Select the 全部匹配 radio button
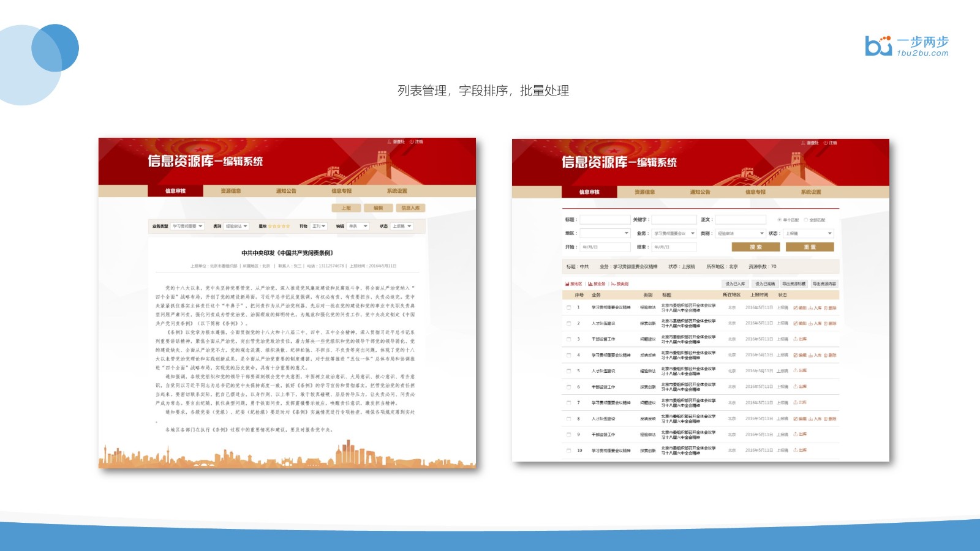This screenshot has height=551, width=980. coord(806,220)
